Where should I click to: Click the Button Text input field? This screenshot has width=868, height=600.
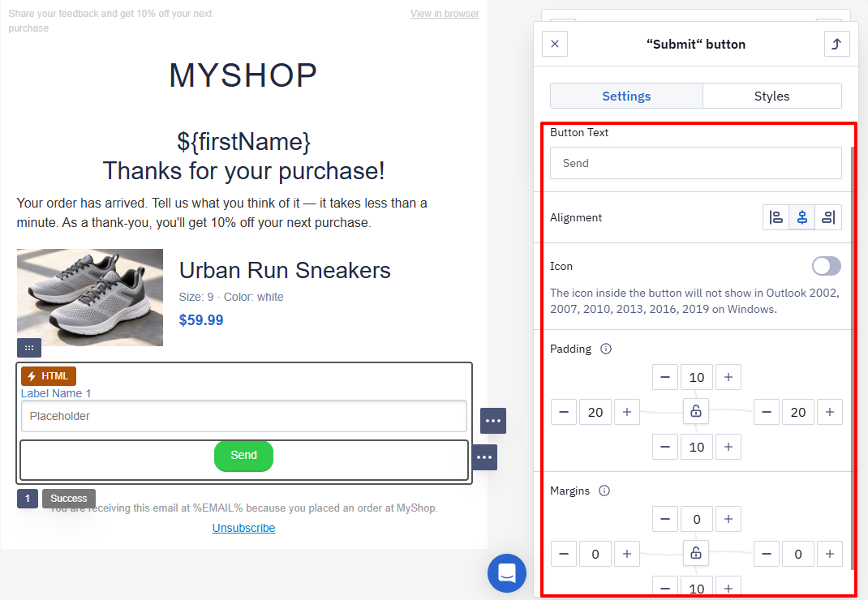point(695,163)
